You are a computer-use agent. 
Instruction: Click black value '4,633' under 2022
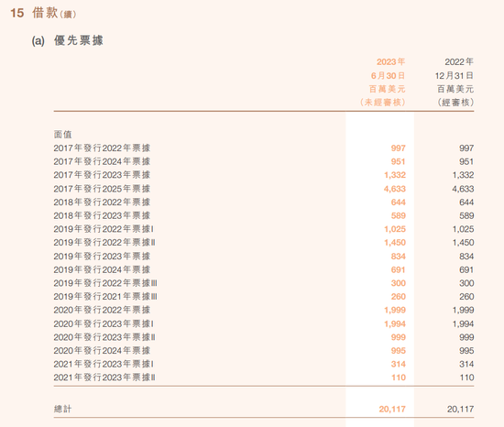click(463, 189)
